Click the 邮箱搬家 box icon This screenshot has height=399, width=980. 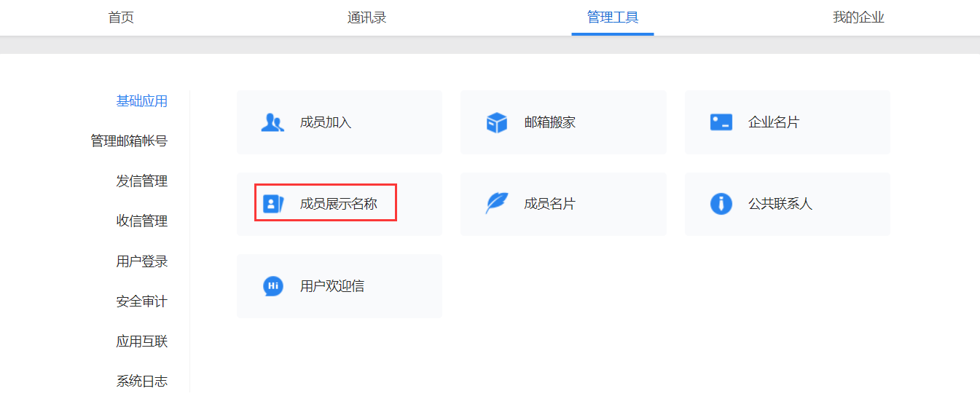click(x=496, y=122)
